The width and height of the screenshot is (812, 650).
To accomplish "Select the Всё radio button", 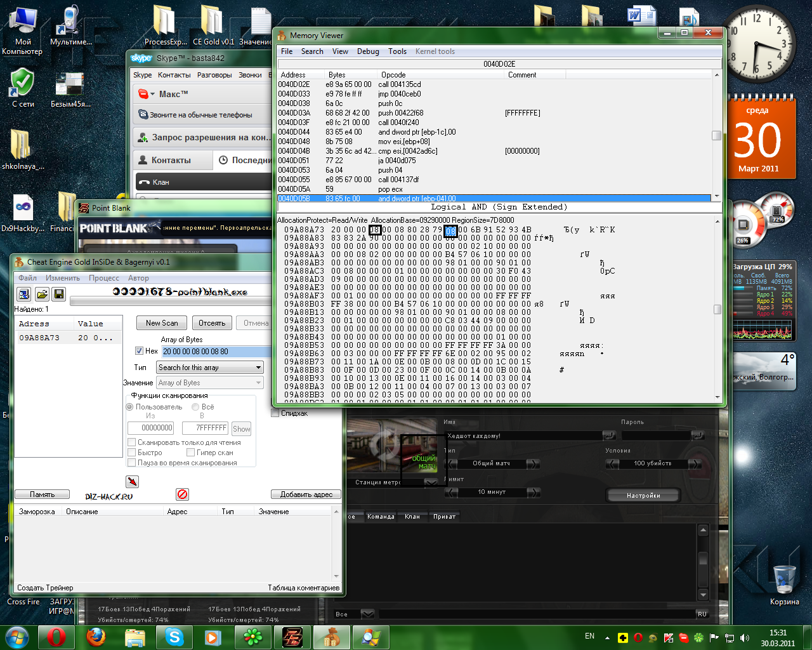I will (195, 406).
